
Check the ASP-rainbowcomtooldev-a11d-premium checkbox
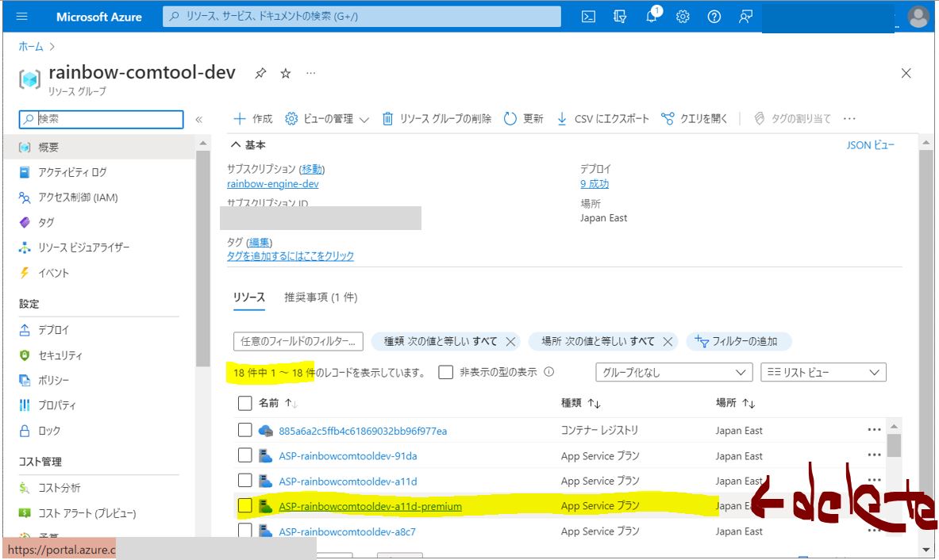245,506
